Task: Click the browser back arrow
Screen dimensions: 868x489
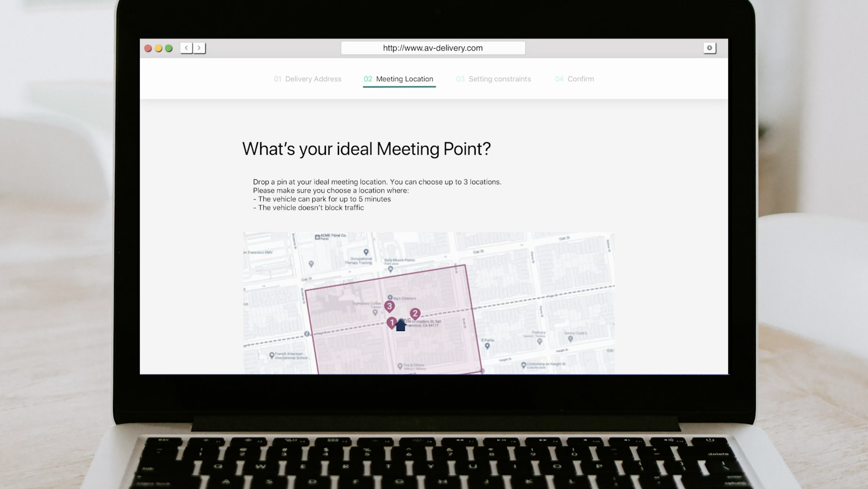Action: [x=186, y=48]
